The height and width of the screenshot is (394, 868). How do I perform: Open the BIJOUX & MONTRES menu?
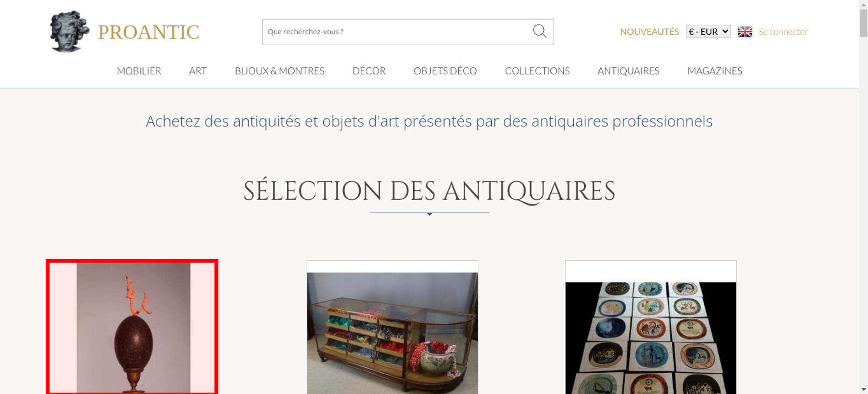tap(279, 71)
